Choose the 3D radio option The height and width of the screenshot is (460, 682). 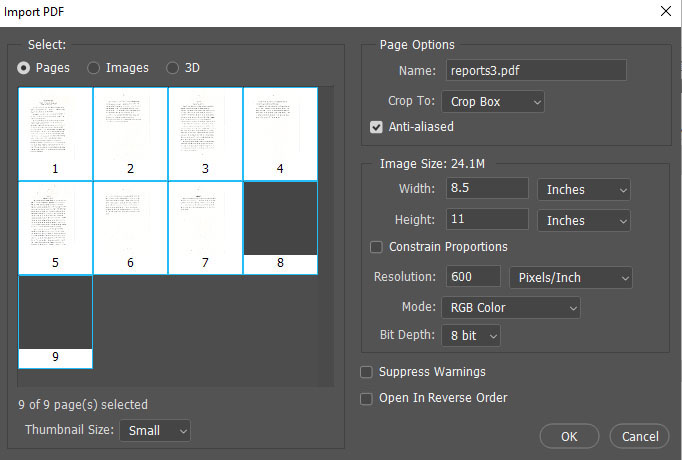pos(172,68)
